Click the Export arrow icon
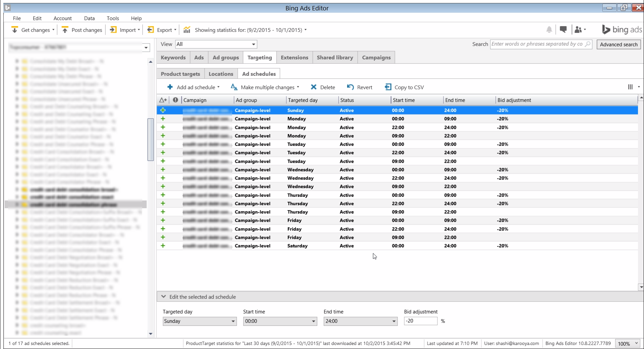The width and height of the screenshot is (644, 349). pyautogui.click(x=151, y=30)
